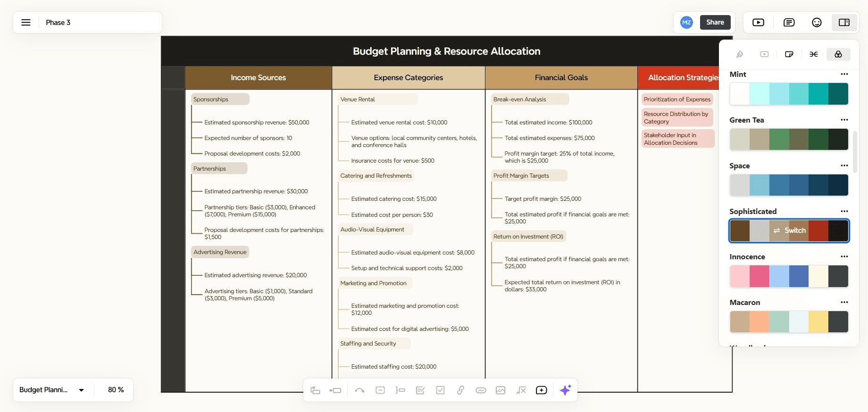This screenshot has height=412, width=868.
Task: Add a note to the topic
Action: tap(420, 390)
